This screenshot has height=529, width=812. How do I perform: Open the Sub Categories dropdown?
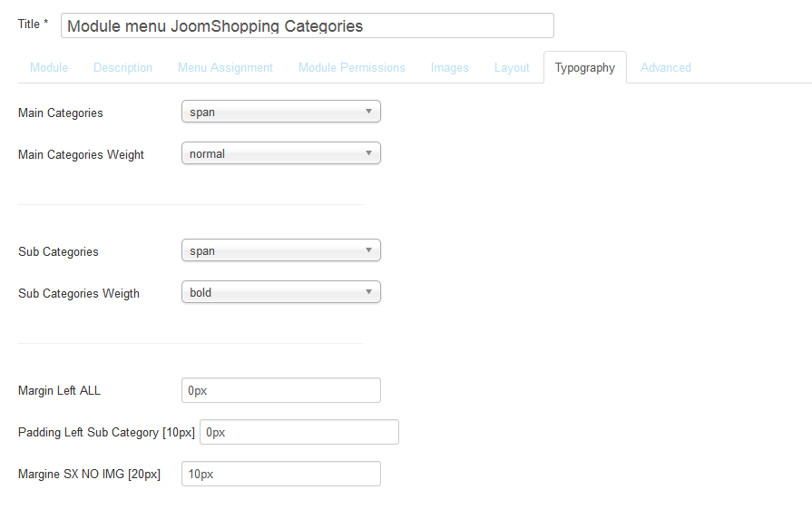[x=280, y=250]
